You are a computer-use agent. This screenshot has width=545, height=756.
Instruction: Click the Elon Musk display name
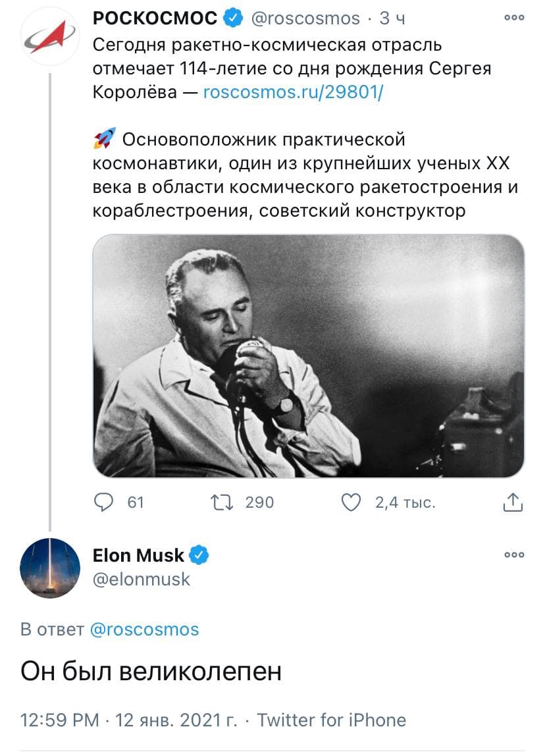pyautogui.click(x=139, y=556)
